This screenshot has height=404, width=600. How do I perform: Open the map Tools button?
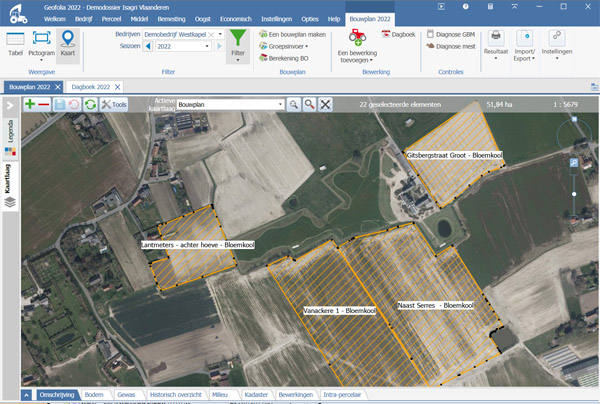click(x=114, y=104)
